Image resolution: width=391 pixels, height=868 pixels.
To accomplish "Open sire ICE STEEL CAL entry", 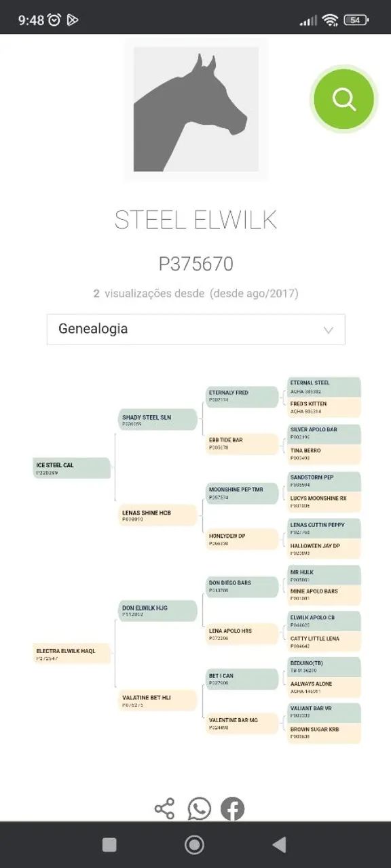I will click(x=72, y=468).
